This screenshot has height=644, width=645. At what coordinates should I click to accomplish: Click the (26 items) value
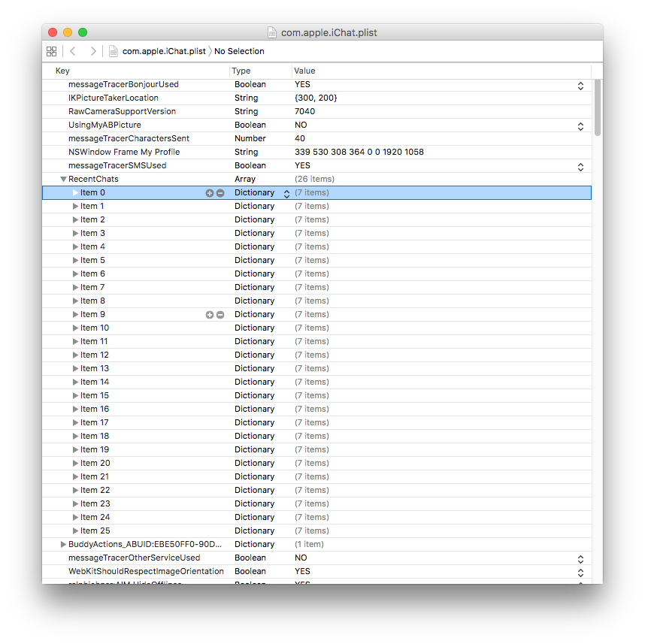click(x=315, y=180)
